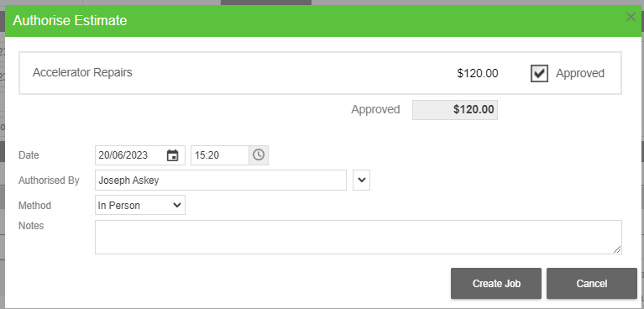
Task: Select the Accelerator Repairs line item text
Action: pyautogui.click(x=82, y=72)
